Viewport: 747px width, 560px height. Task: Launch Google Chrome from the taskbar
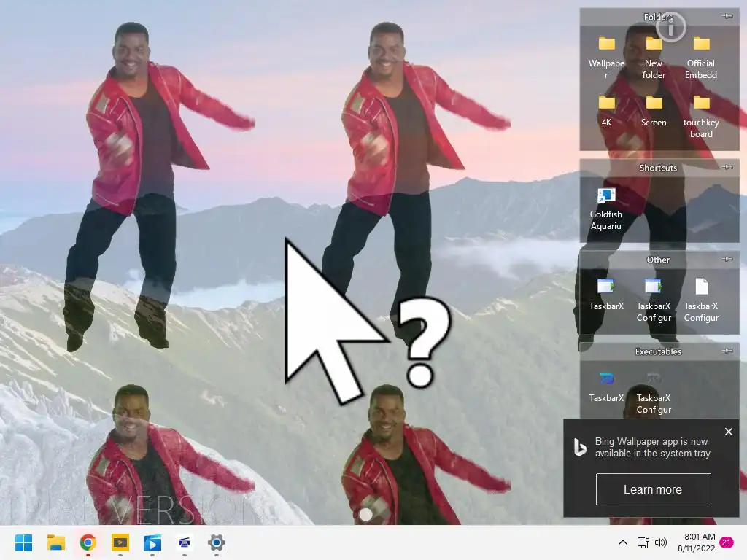(88, 542)
